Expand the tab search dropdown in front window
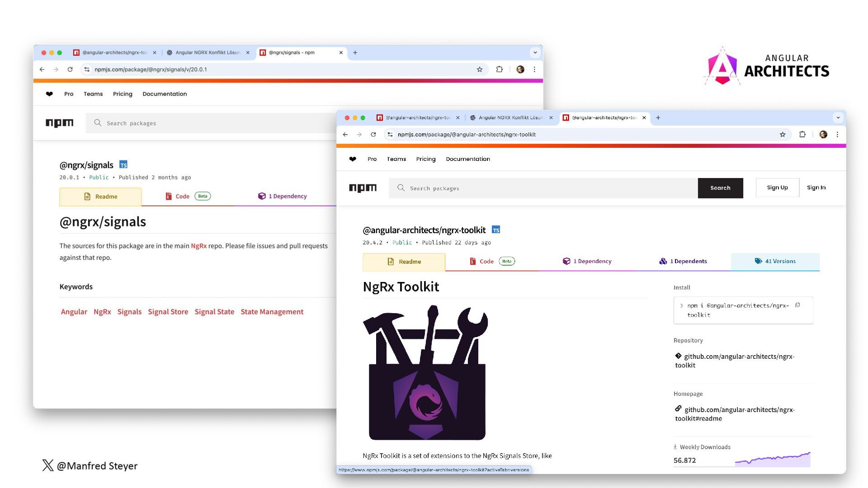The width and height of the screenshot is (868, 488). click(x=838, y=117)
